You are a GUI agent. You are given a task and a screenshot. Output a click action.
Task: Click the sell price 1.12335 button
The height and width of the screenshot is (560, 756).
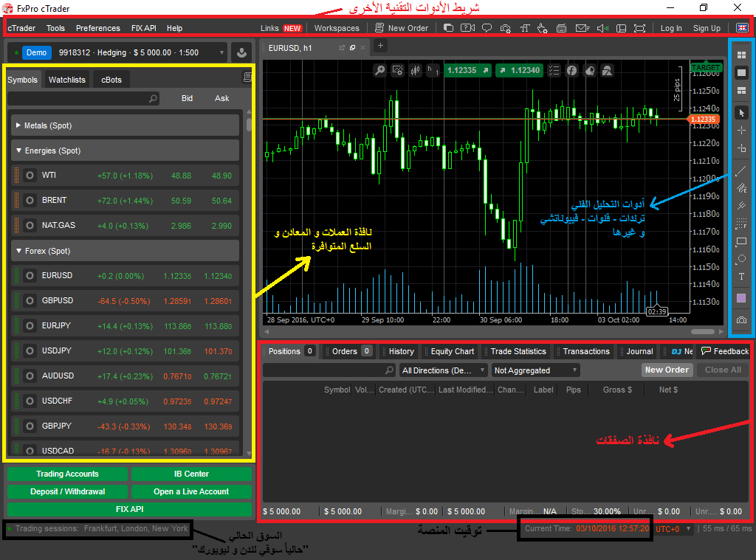(x=467, y=70)
